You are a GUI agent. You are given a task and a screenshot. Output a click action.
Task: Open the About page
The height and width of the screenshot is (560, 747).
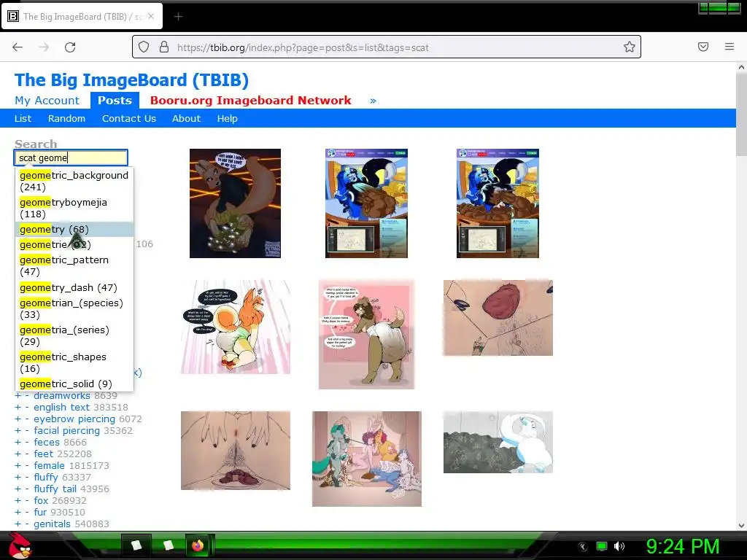click(x=186, y=119)
